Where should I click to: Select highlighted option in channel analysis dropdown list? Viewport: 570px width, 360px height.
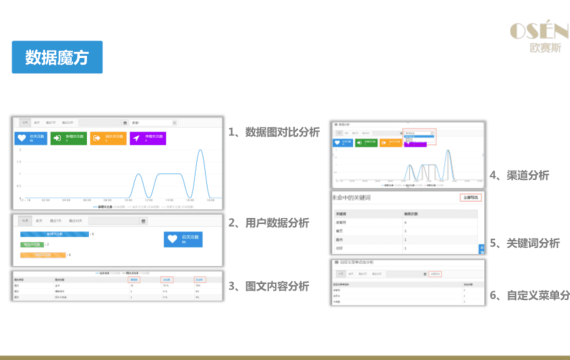click(419, 137)
